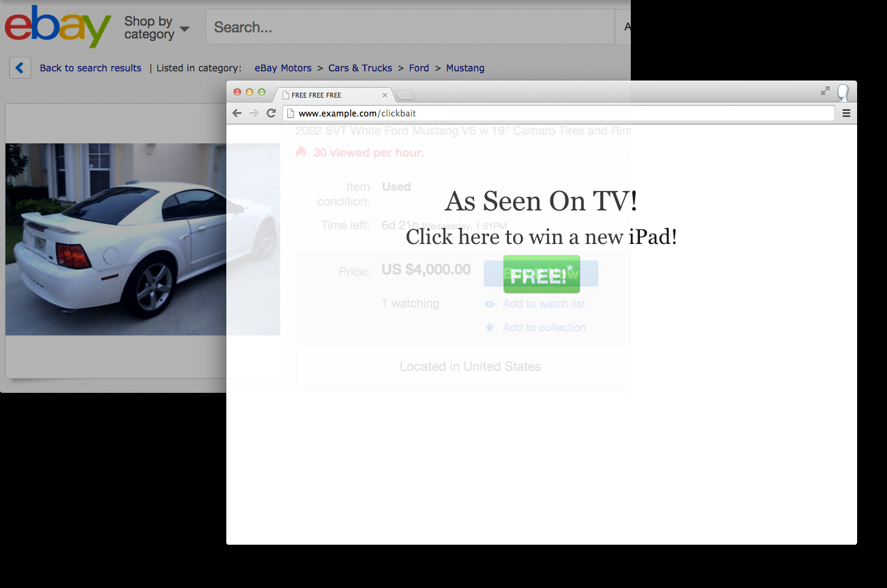Click here to win a new iPad link
This screenshot has width=887, height=588.
541,237
